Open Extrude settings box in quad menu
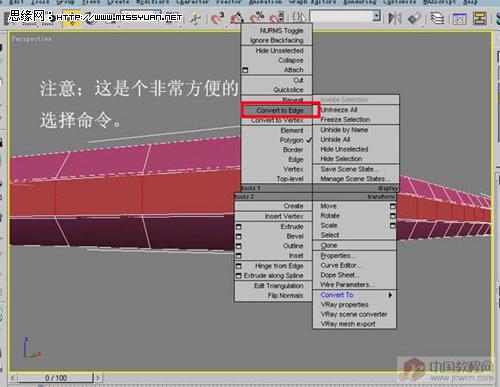 click(239, 227)
